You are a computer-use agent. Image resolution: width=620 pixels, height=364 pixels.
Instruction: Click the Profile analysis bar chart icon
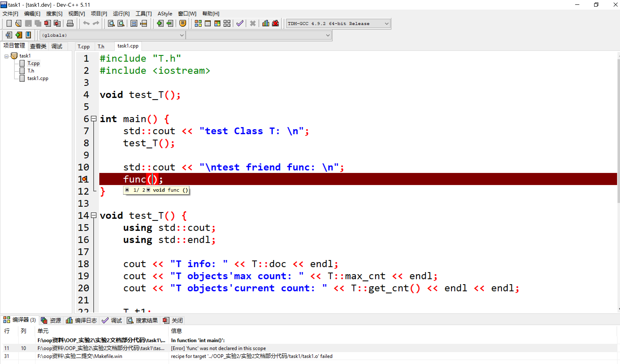[266, 23]
